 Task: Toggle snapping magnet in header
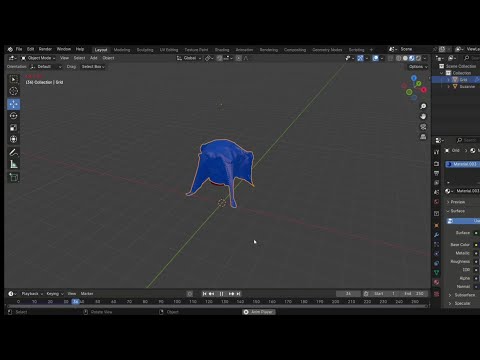coord(219,58)
